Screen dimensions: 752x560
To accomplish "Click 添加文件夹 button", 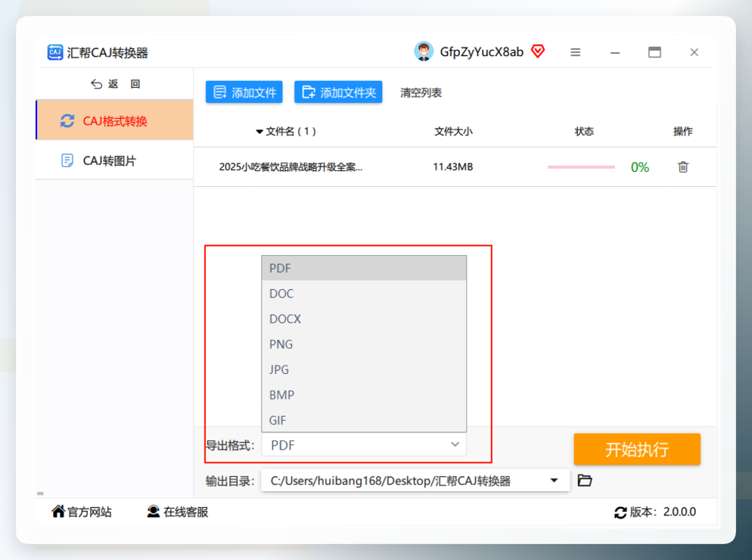I will pyautogui.click(x=338, y=92).
